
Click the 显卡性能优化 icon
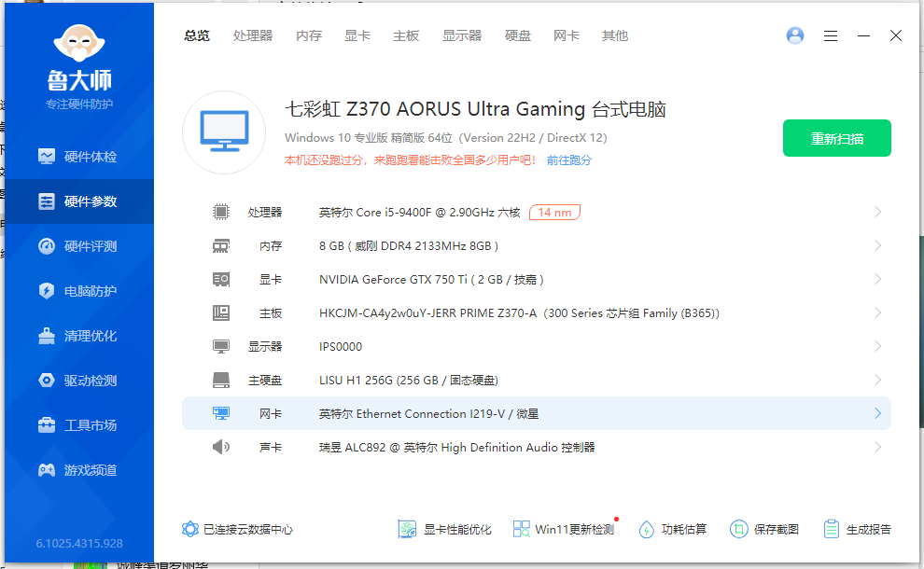click(407, 529)
